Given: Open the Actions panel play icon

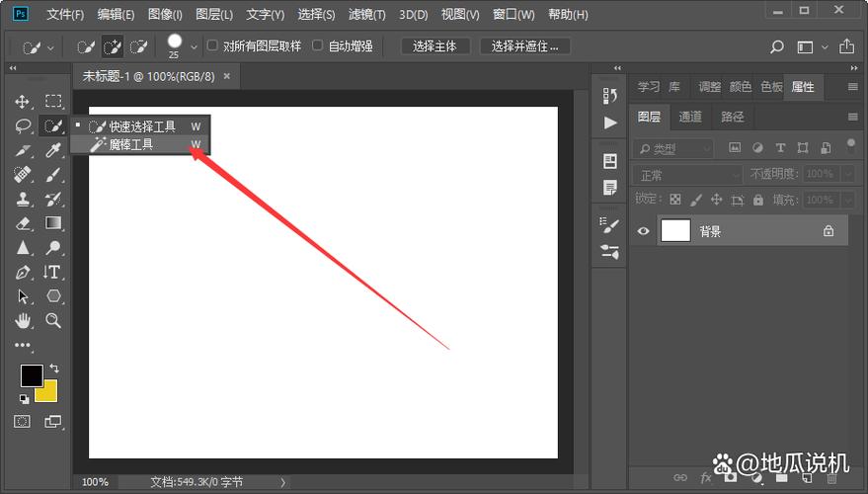Looking at the screenshot, I should [x=610, y=123].
